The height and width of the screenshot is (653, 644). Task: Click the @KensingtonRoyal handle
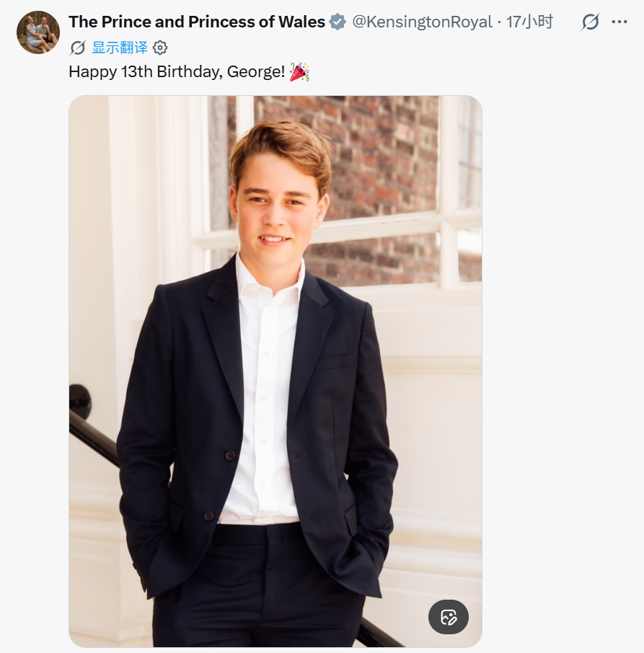[x=423, y=22]
